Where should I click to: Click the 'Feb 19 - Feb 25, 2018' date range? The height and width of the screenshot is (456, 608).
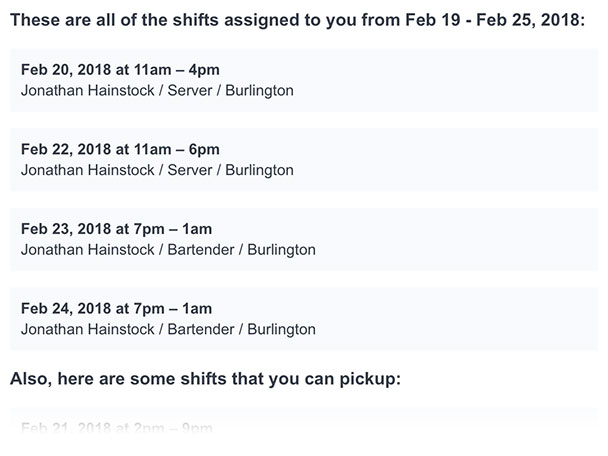492,20
